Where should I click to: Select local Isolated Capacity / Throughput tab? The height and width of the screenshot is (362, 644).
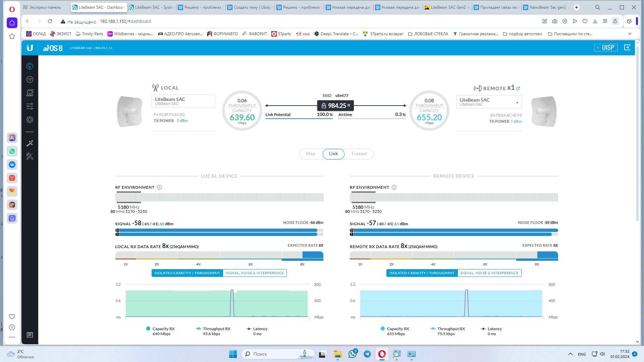[187, 273]
